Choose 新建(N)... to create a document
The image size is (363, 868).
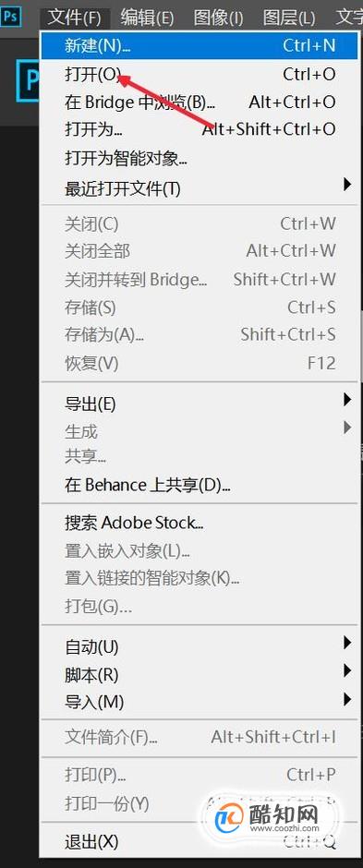pos(200,45)
